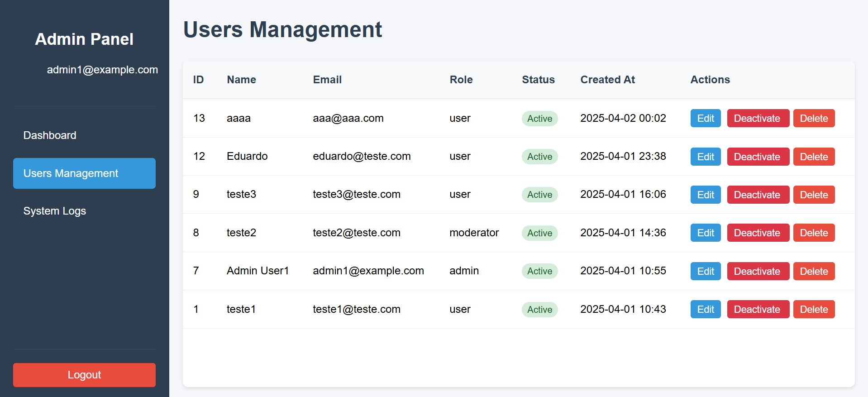The width and height of the screenshot is (868, 397).
Task: Edit moderator teste2
Action: (705, 233)
